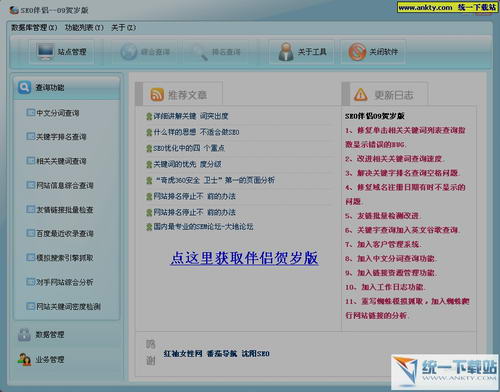Click the 番茄导航 thanks link
Screen dimensions: 500x392
tap(222, 354)
